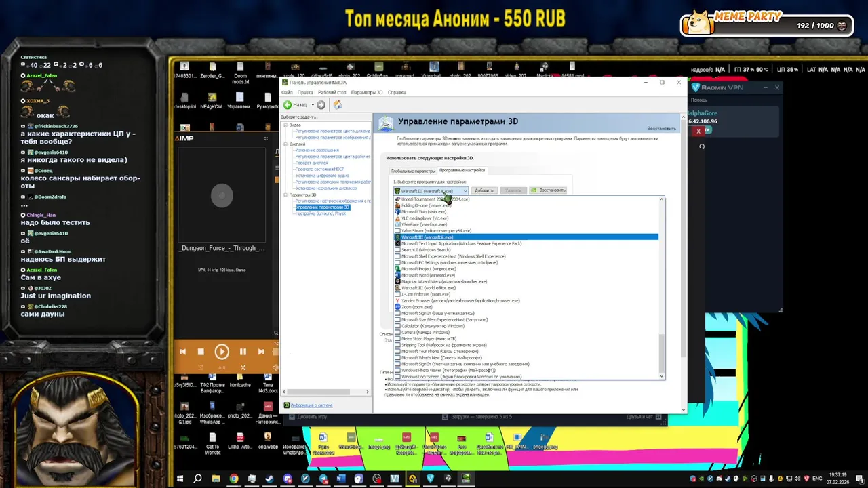Switch to Глобальные параметры tab

(413, 171)
